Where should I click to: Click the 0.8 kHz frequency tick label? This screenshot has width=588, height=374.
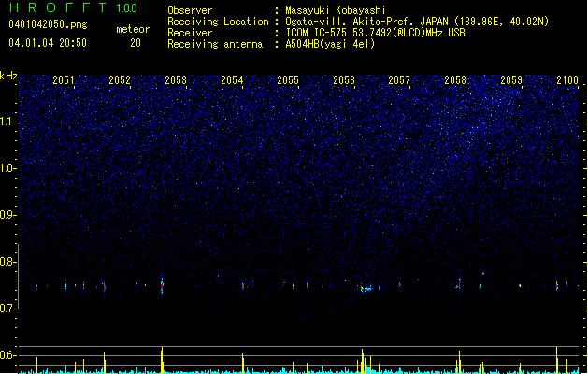(7, 262)
